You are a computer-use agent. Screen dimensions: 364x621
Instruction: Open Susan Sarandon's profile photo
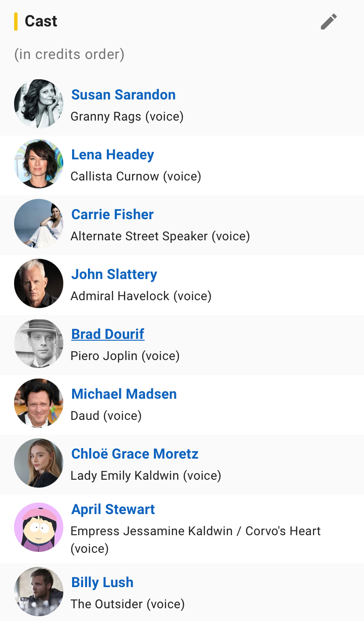point(39,104)
